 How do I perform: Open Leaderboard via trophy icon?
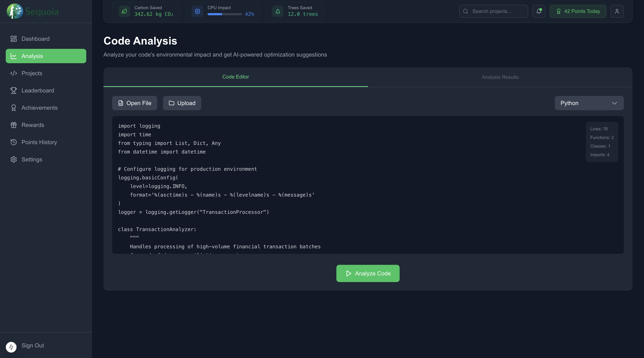tap(13, 90)
